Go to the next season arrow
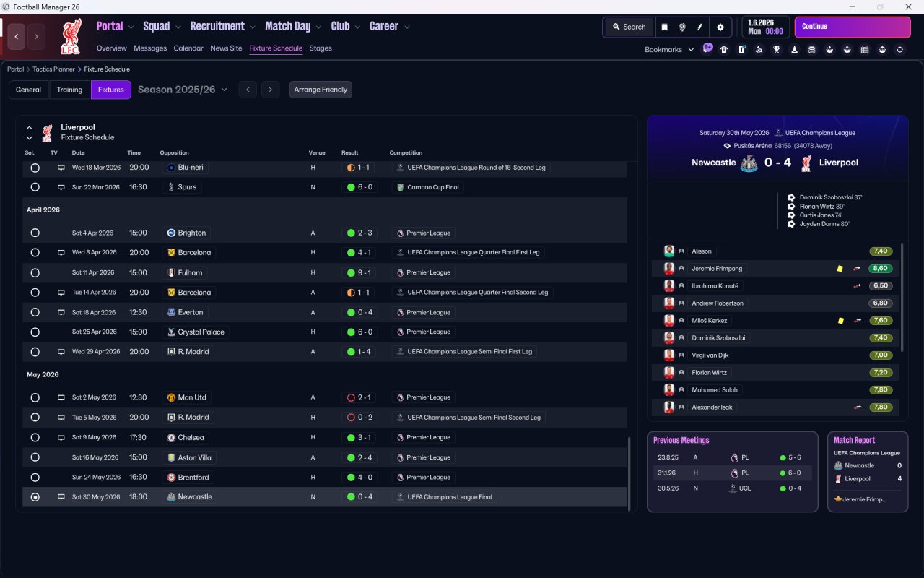The height and width of the screenshot is (578, 924). point(270,90)
